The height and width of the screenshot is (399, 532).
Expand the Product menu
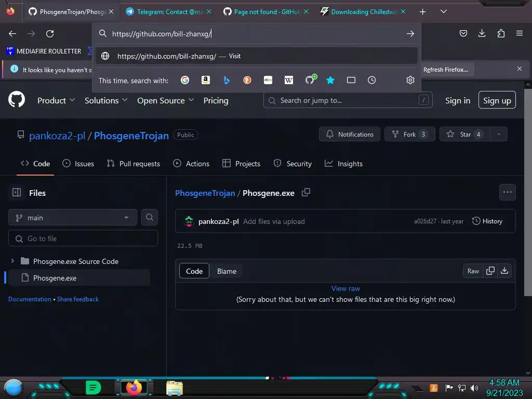[x=56, y=100]
